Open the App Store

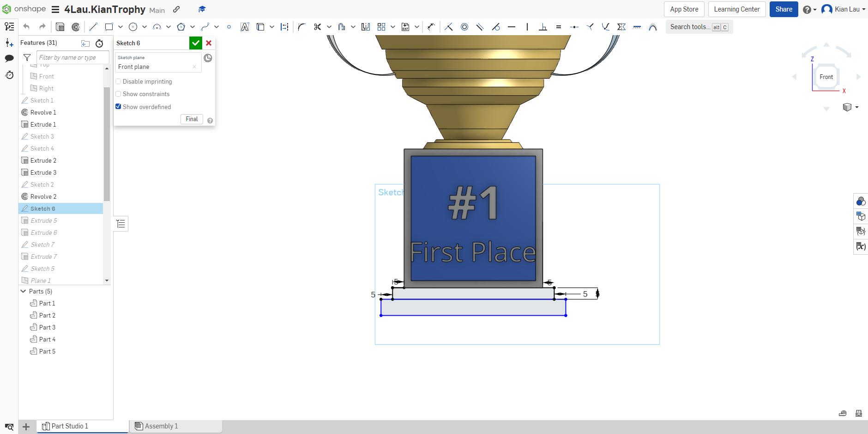[x=684, y=9]
